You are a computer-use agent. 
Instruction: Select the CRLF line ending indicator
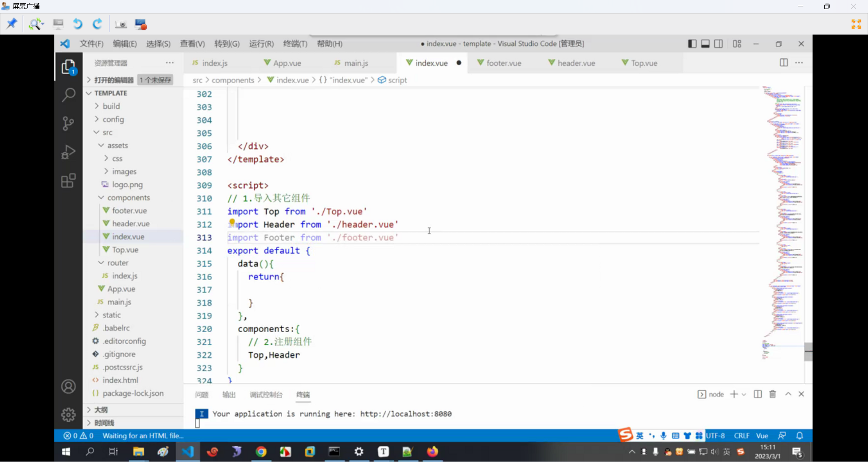pyautogui.click(x=741, y=436)
